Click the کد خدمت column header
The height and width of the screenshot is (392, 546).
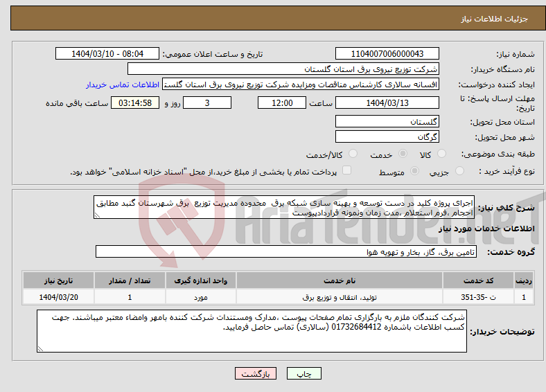pyautogui.click(x=479, y=280)
